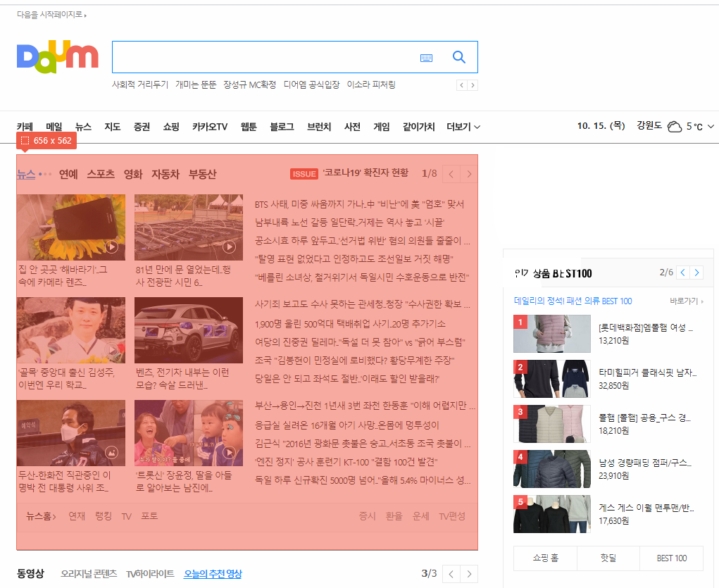
Task: Click 환율 link in news footer
Action: [394, 516]
